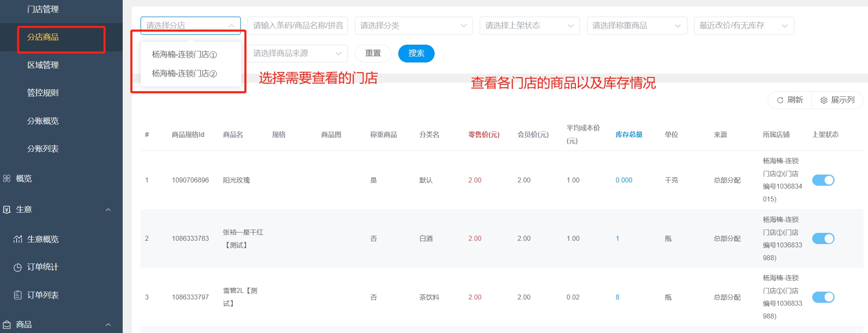Toggle 上架状态 switch for 张裕一星干红
Image resolution: width=868 pixels, height=333 pixels.
pyautogui.click(x=823, y=238)
